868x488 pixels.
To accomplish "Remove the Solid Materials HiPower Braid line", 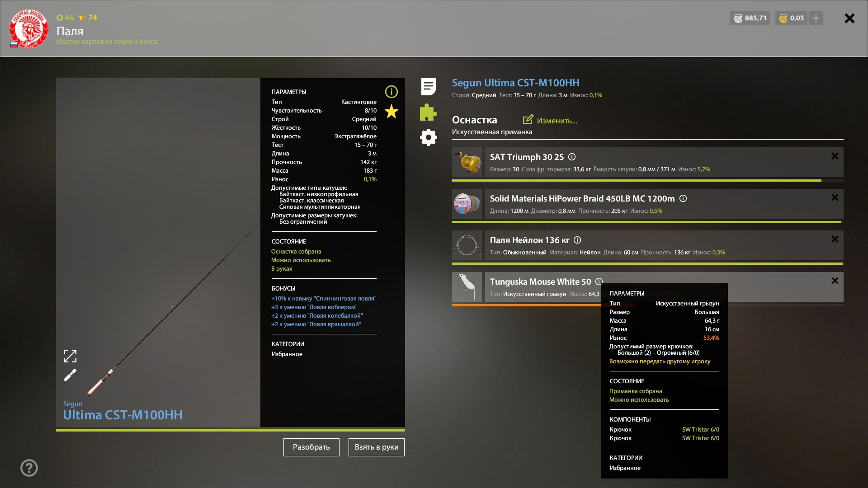I will [x=835, y=197].
